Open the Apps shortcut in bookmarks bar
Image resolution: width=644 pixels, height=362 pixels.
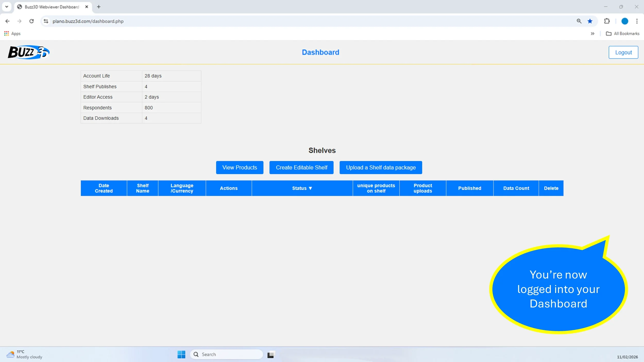point(12,33)
